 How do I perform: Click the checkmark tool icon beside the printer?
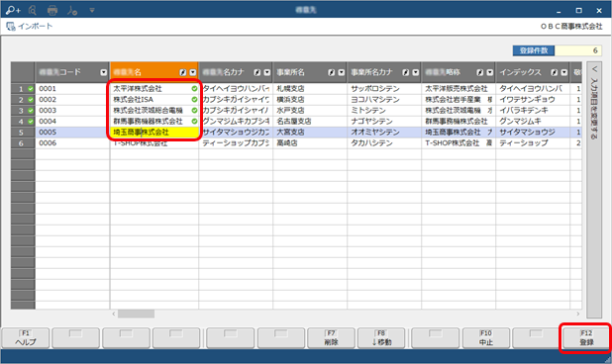tap(72, 10)
